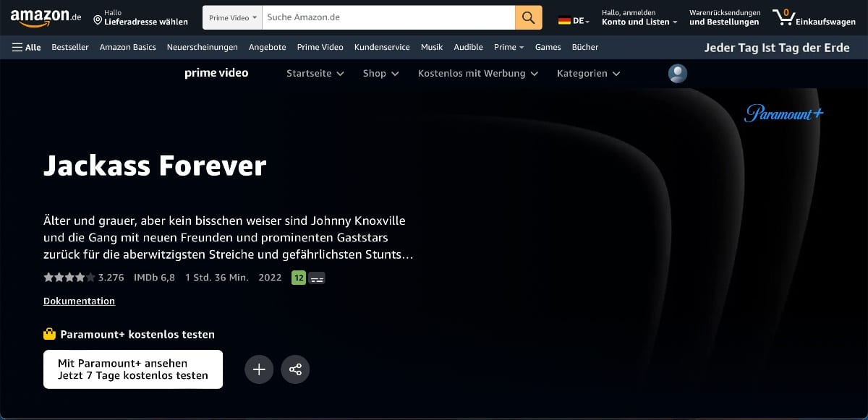Add Jackass Forever to watchlist
Screen dimensions: 868x420
(x=259, y=369)
